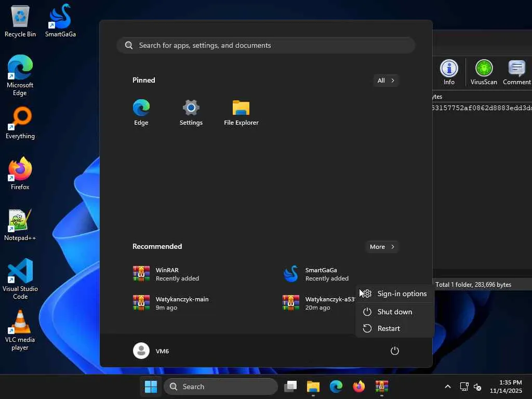532x399 pixels.
Task: Click Comment in WinRAR toolbar
Action: (517, 72)
